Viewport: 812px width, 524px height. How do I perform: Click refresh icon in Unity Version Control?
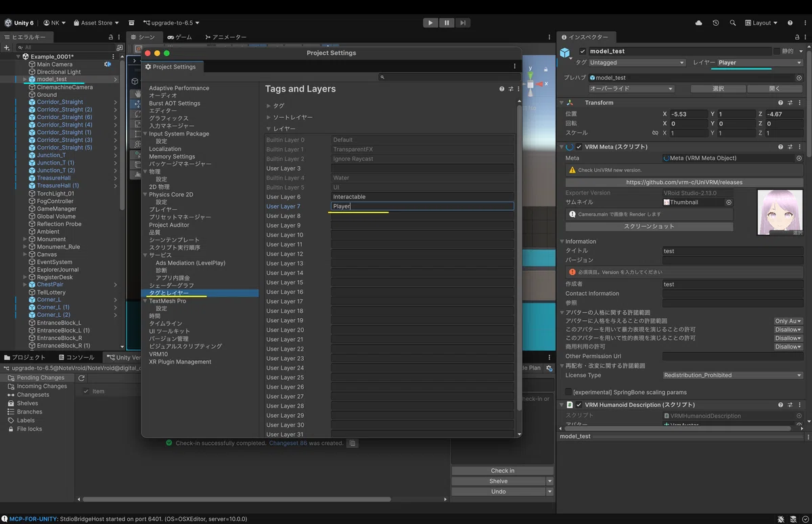[x=81, y=378]
